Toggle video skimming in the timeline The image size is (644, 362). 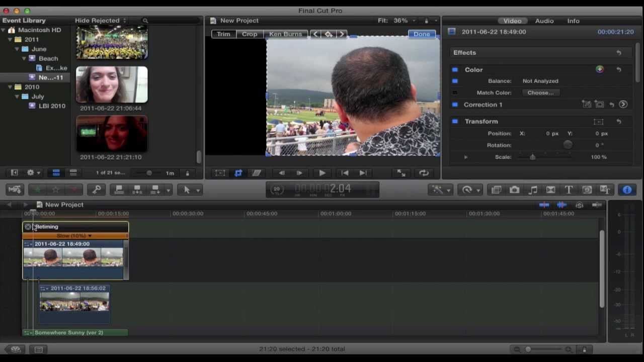coord(544,205)
